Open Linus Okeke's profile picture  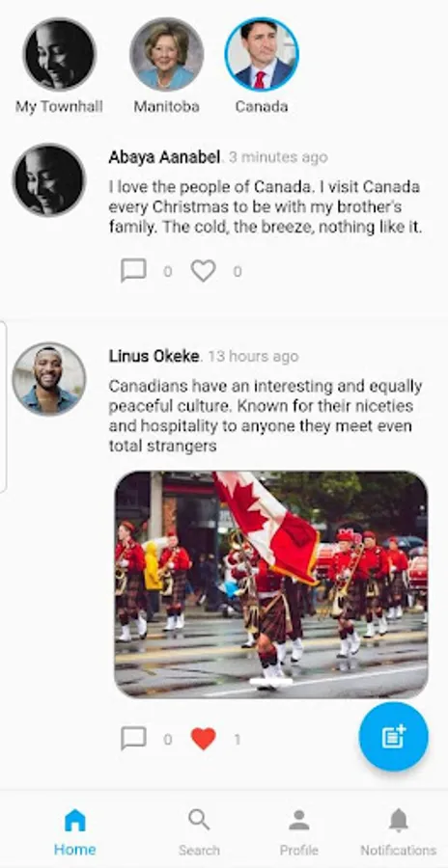[x=49, y=379]
